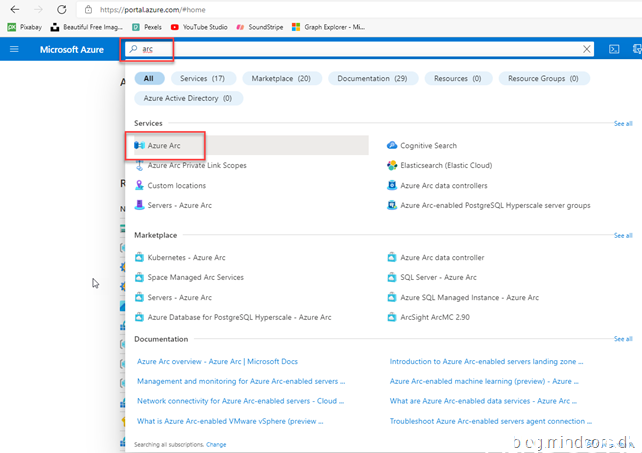Open Cognitive Search service
This screenshot has height=453, width=642.
(x=428, y=146)
